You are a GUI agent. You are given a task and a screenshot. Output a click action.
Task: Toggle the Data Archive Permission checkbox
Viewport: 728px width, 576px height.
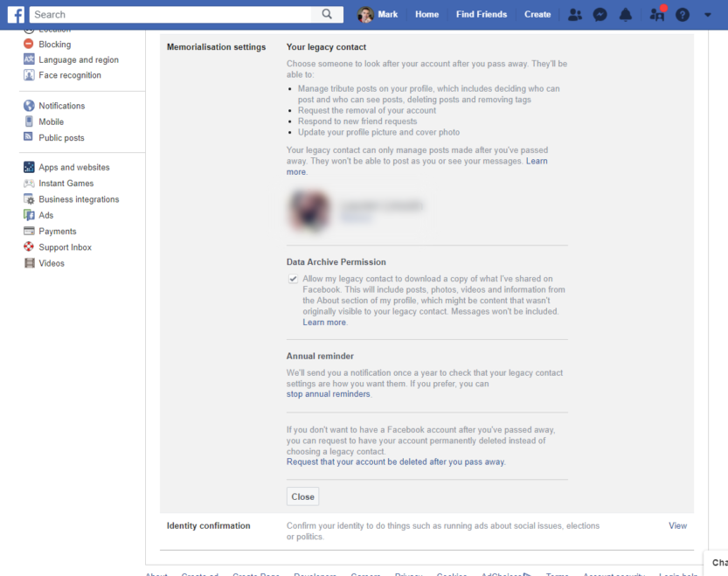click(293, 279)
